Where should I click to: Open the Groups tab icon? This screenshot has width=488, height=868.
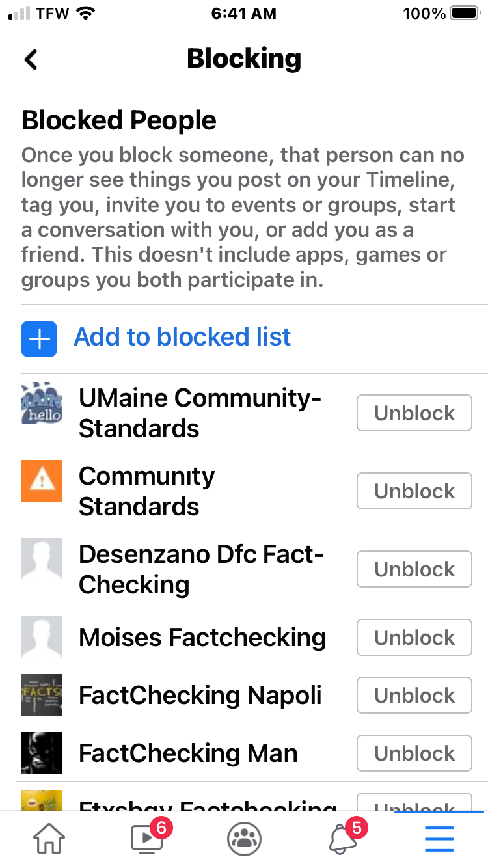[x=244, y=839]
